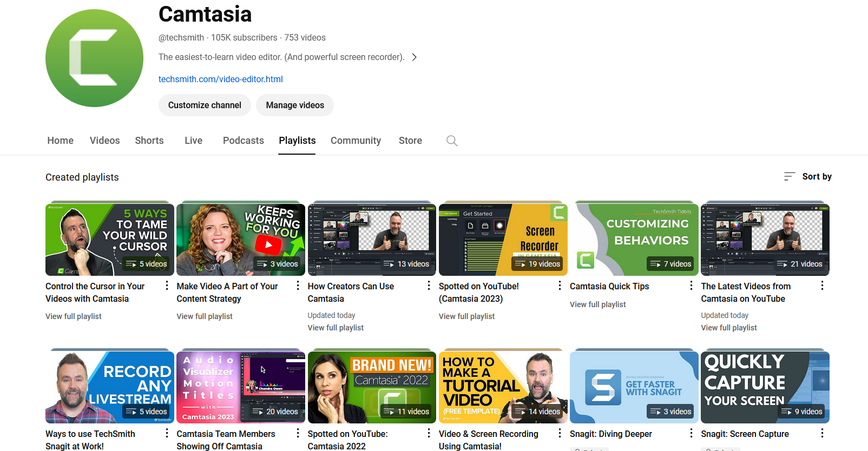This screenshot has height=451, width=868.
Task: View full playlist for The Latest Videos
Action: coord(729,328)
